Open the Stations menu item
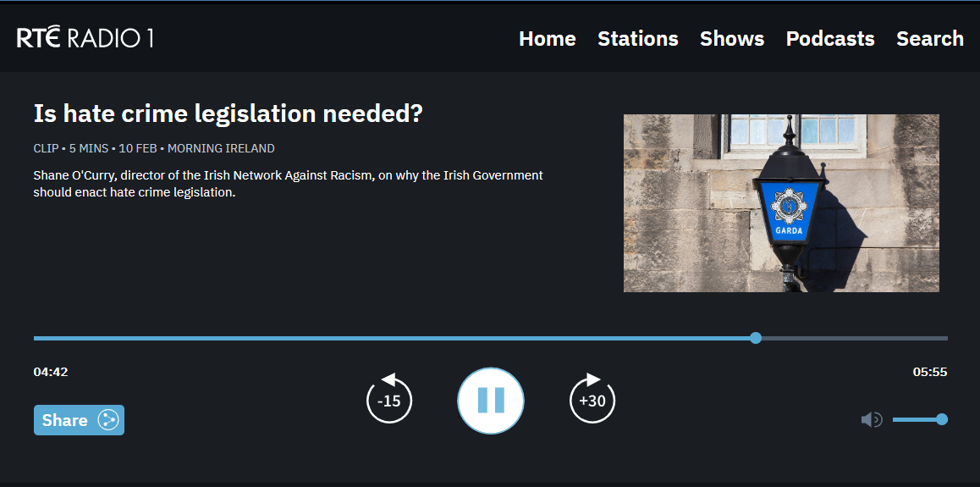 tap(638, 39)
